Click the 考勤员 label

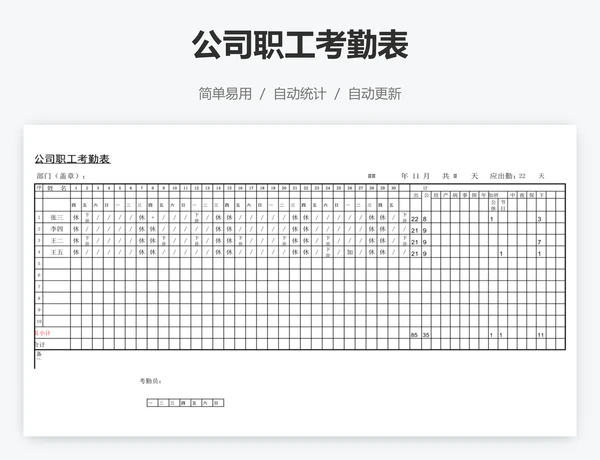point(150,381)
